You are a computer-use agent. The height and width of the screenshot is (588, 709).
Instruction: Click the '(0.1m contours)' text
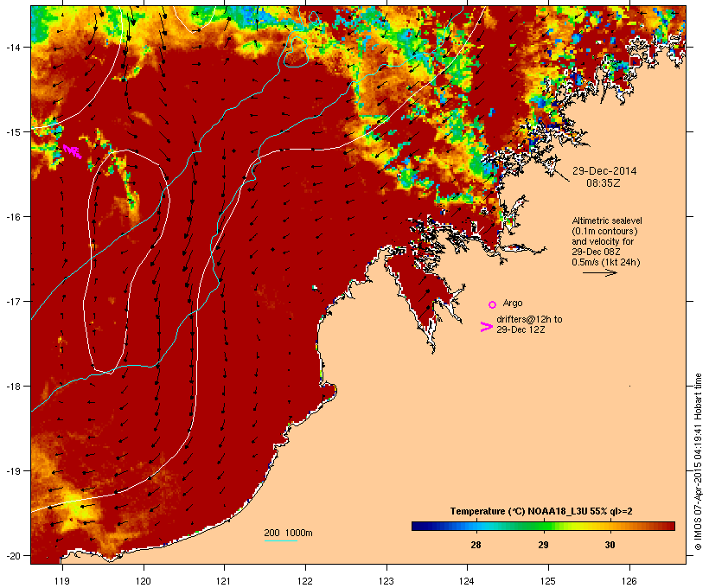click(x=604, y=231)
